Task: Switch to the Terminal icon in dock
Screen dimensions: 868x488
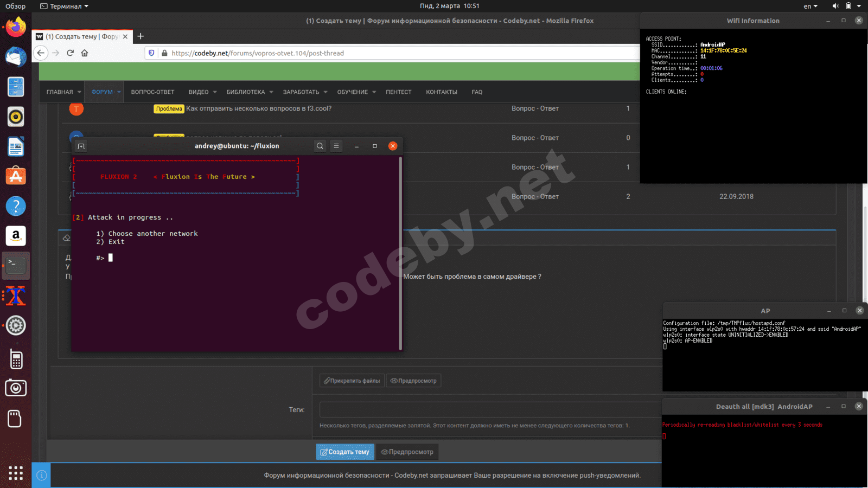Action: [x=16, y=266]
